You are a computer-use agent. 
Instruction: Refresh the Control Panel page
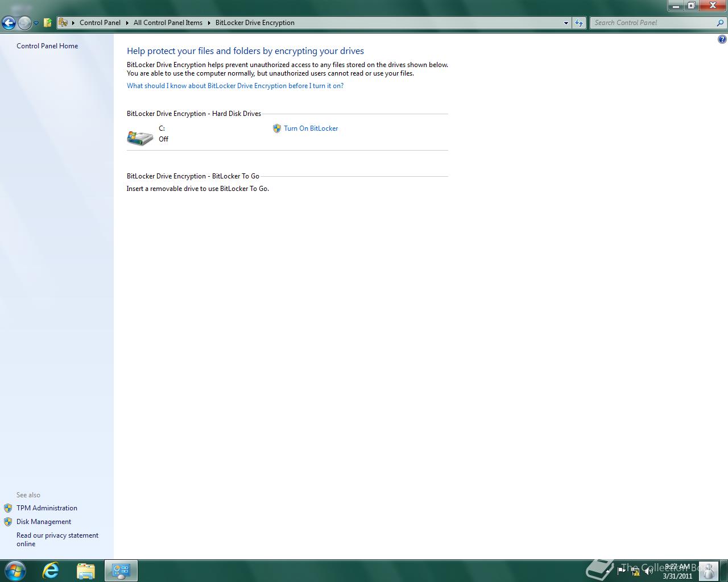(579, 23)
